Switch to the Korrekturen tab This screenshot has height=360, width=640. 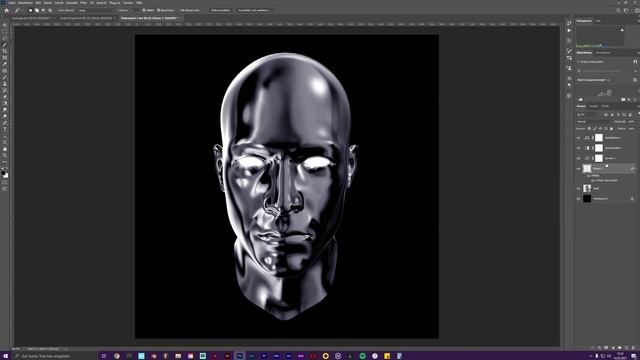603,53
